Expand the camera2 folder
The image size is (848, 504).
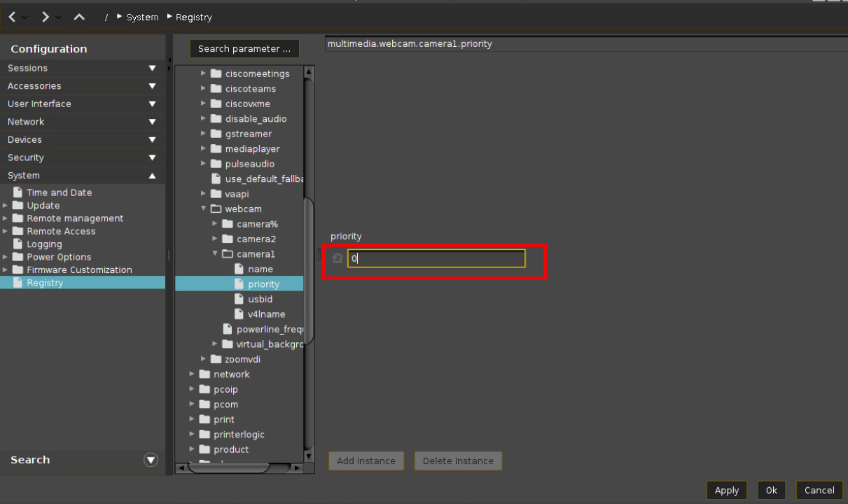click(215, 239)
